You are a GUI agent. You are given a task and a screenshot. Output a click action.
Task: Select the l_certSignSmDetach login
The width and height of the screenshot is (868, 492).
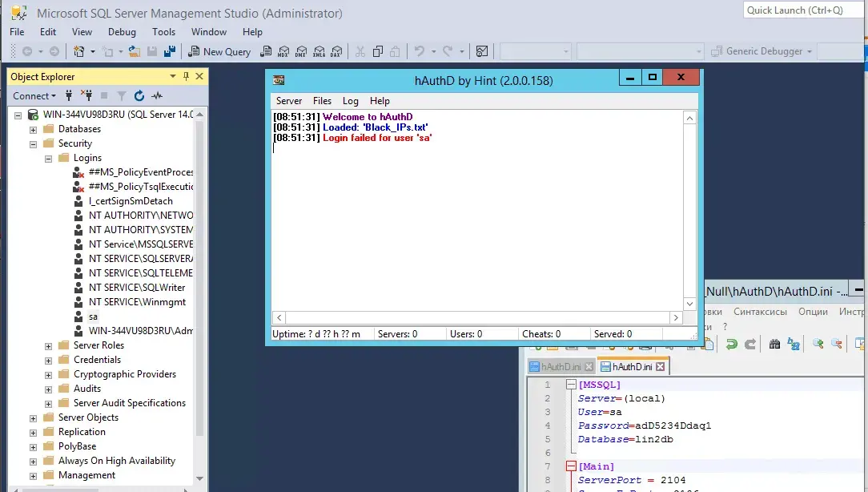[x=131, y=201]
